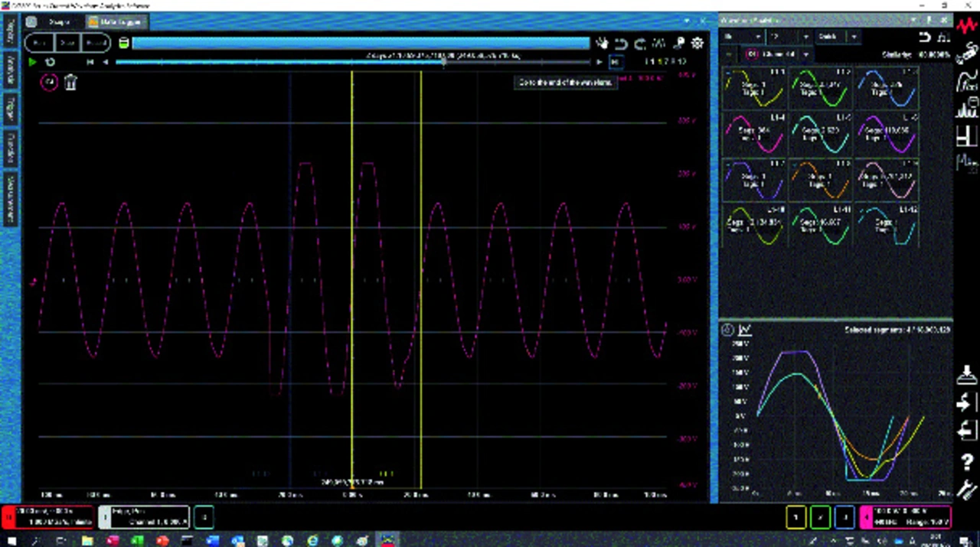Open the gear settings icon in toolbar
This screenshot has height=547, width=980.
pyautogui.click(x=697, y=44)
